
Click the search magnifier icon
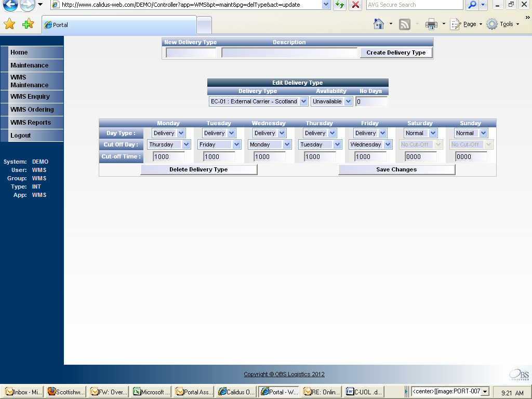coord(472,5)
